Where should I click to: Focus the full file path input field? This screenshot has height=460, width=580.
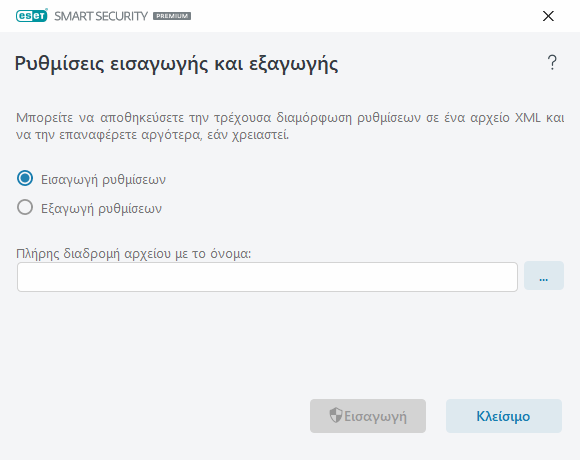tap(267, 277)
